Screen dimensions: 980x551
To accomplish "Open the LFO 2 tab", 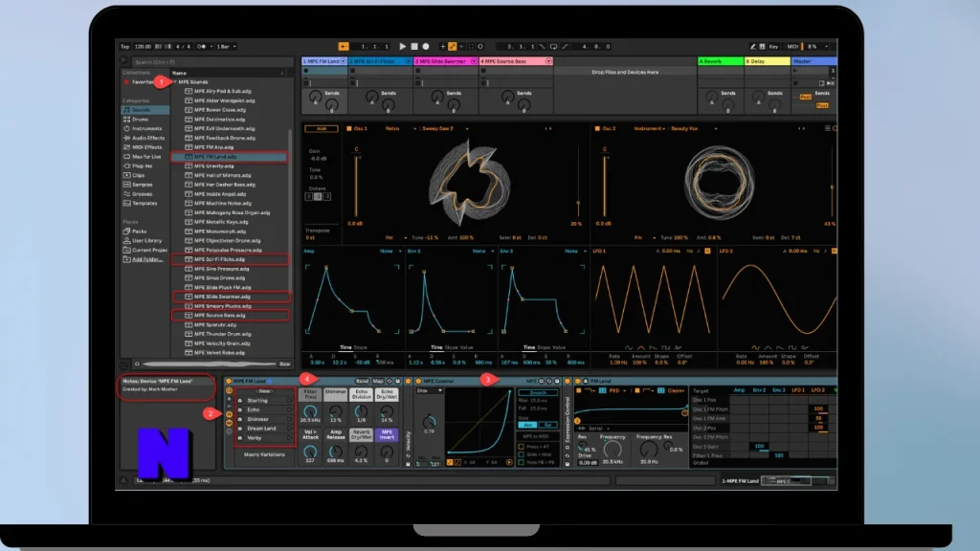I will (x=725, y=252).
